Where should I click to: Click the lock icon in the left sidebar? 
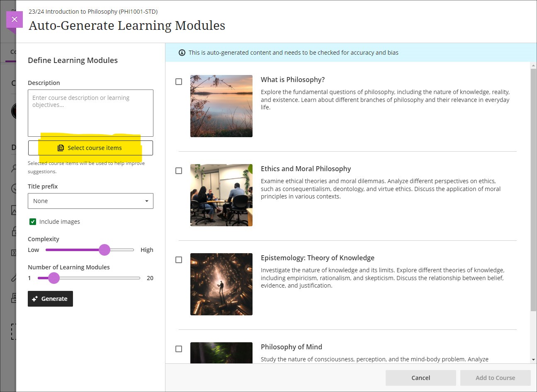[x=15, y=231]
